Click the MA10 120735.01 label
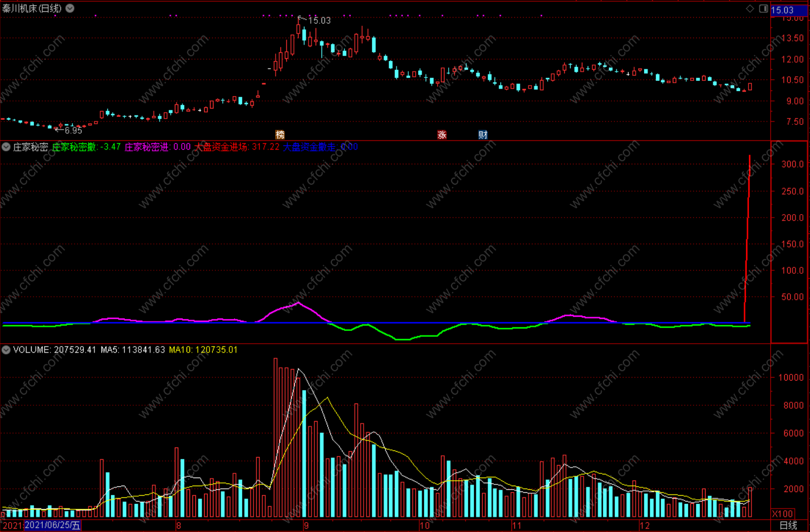 point(204,350)
